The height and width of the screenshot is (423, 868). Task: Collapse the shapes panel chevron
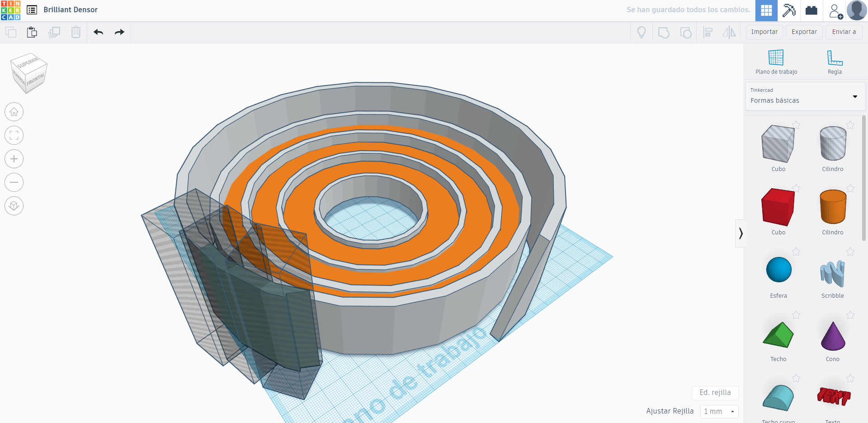741,233
